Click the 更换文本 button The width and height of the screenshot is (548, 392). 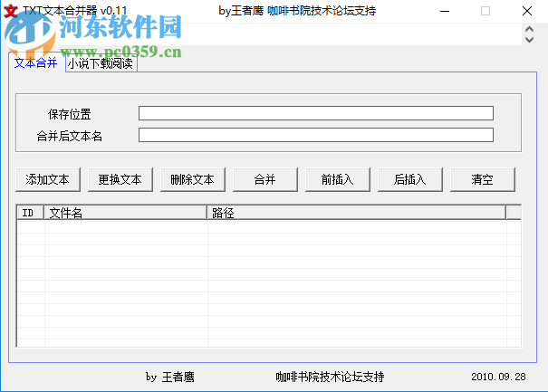pos(120,179)
